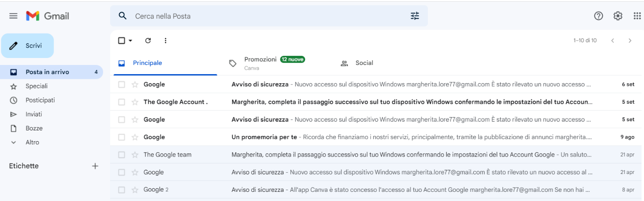
Task: Star The Google Account email dated 5 set
Action: click(135, 102)
